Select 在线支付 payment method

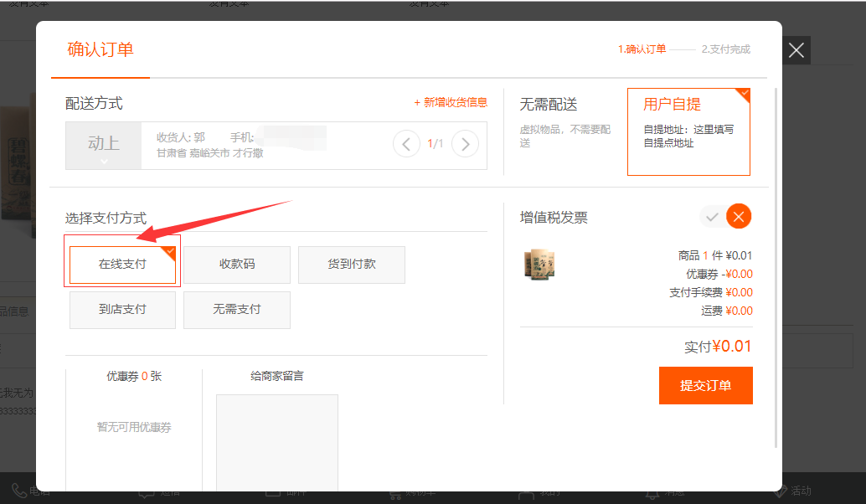click(x=122, y=265)
